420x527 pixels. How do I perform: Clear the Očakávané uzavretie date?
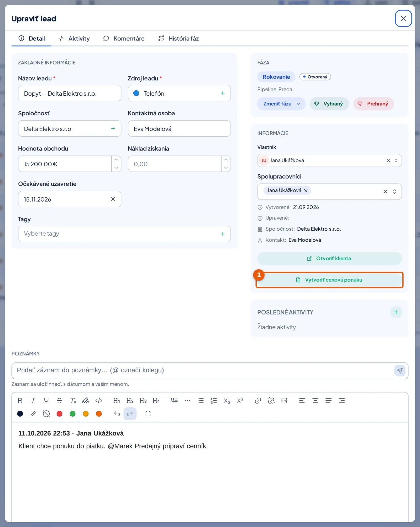click(113, 199)
